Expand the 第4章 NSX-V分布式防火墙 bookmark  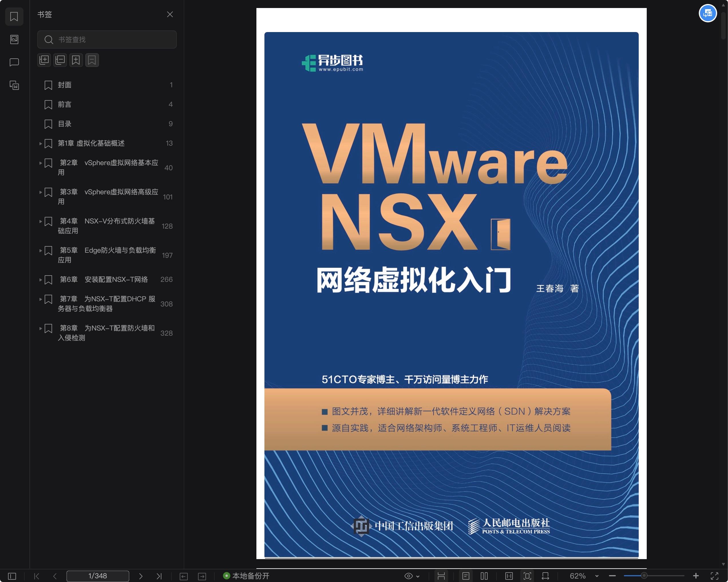coord(41,221)
